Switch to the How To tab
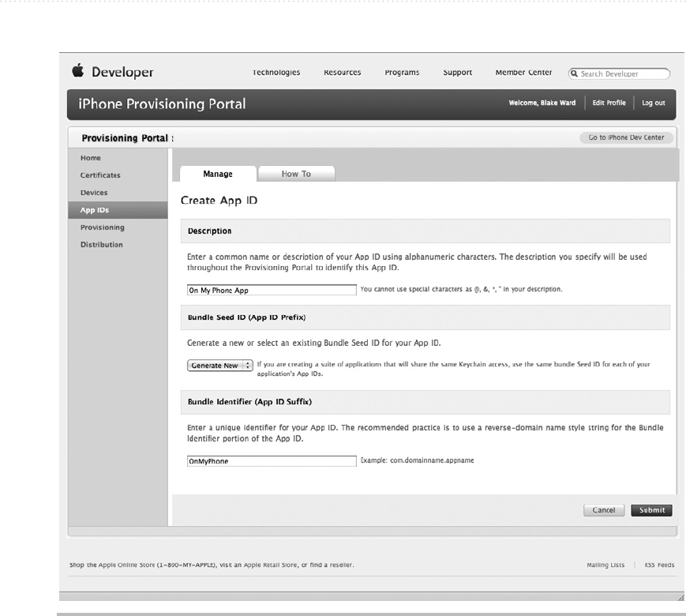 (296, 174)
